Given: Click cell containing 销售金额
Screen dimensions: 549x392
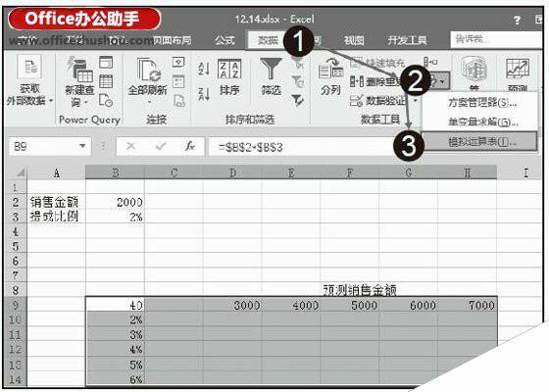Looking at the screenshot, I should [57, 202].
